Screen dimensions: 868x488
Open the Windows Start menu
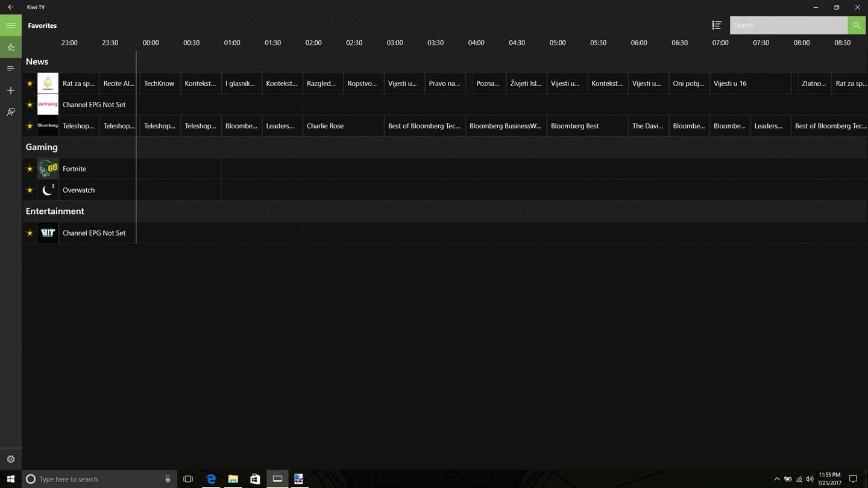point(11,479)
